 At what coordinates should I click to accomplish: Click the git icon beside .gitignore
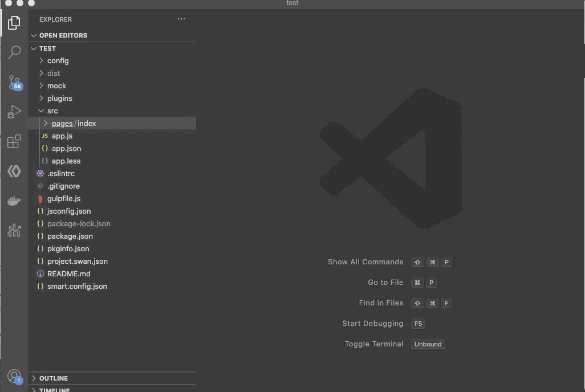(40, 186)
